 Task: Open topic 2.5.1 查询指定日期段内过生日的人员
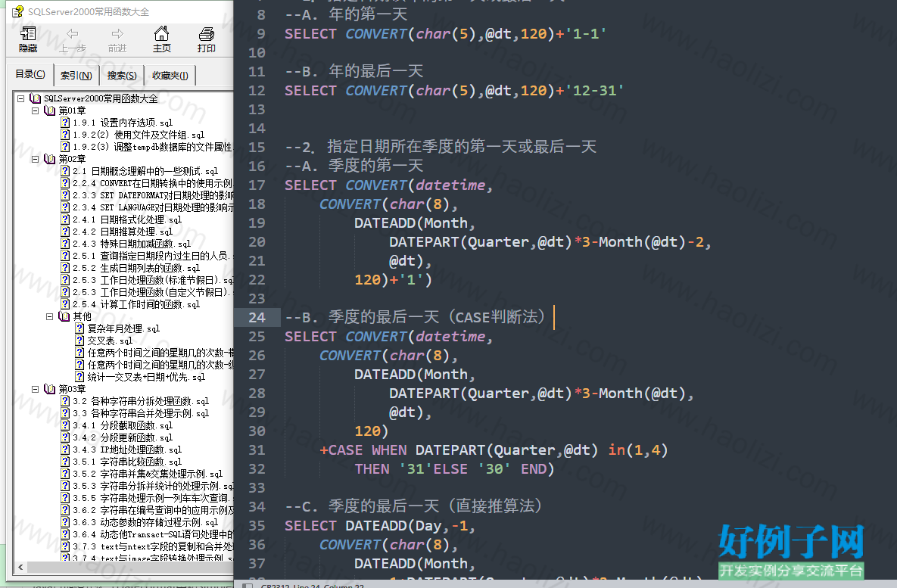click(152, 256)
